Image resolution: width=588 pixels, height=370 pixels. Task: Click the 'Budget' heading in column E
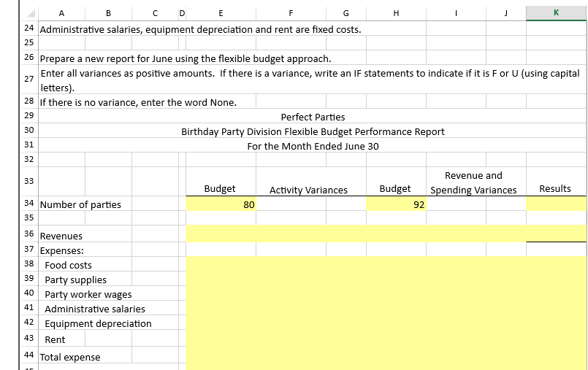coord(220,188)
